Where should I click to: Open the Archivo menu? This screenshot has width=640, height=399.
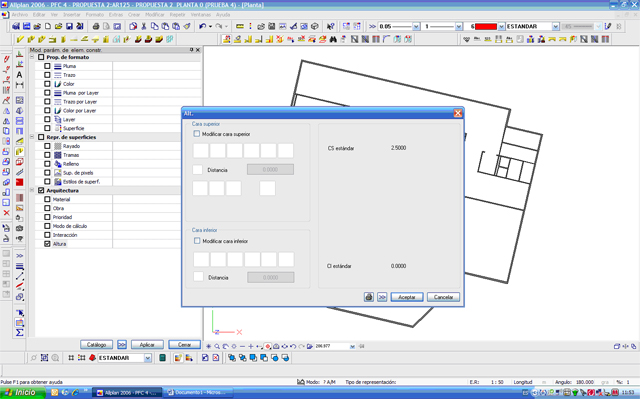click(x=19, y=15)
